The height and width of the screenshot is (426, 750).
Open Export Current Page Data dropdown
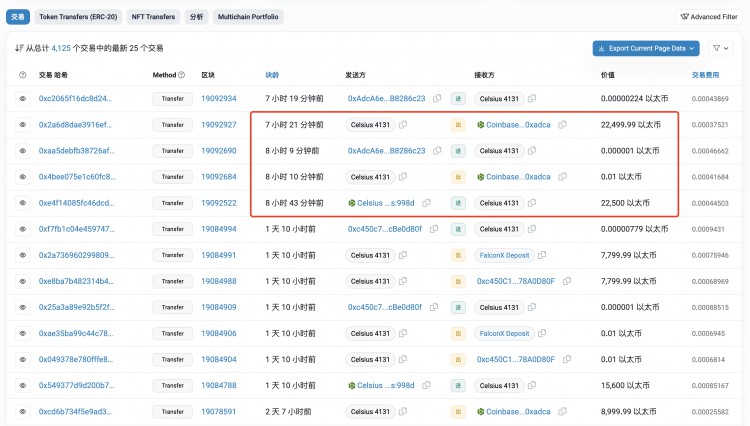[646, 48]
